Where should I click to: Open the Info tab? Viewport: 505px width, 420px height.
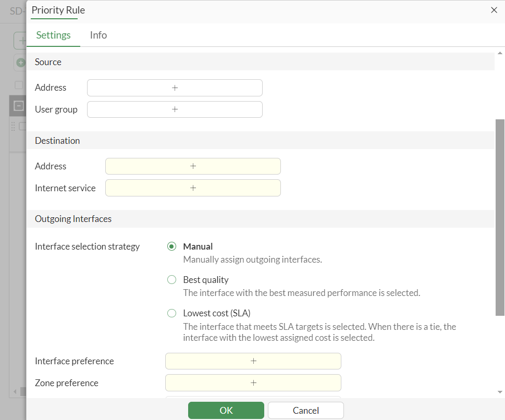(98, 35)
